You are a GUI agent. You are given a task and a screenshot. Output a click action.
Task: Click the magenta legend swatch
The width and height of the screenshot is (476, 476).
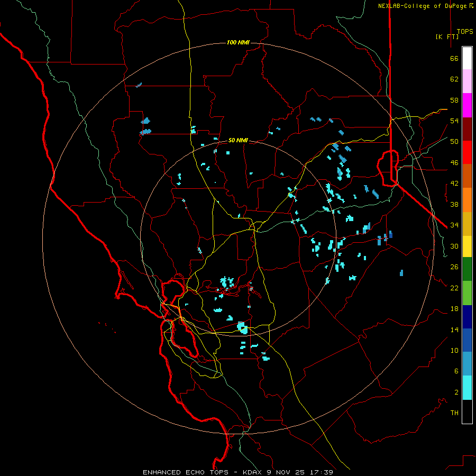(467, 105)
